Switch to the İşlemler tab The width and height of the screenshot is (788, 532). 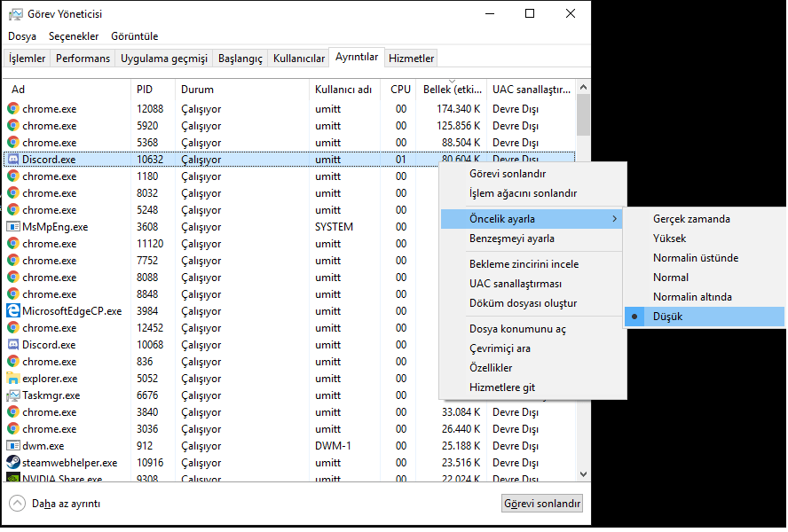(x=27, y=59)
